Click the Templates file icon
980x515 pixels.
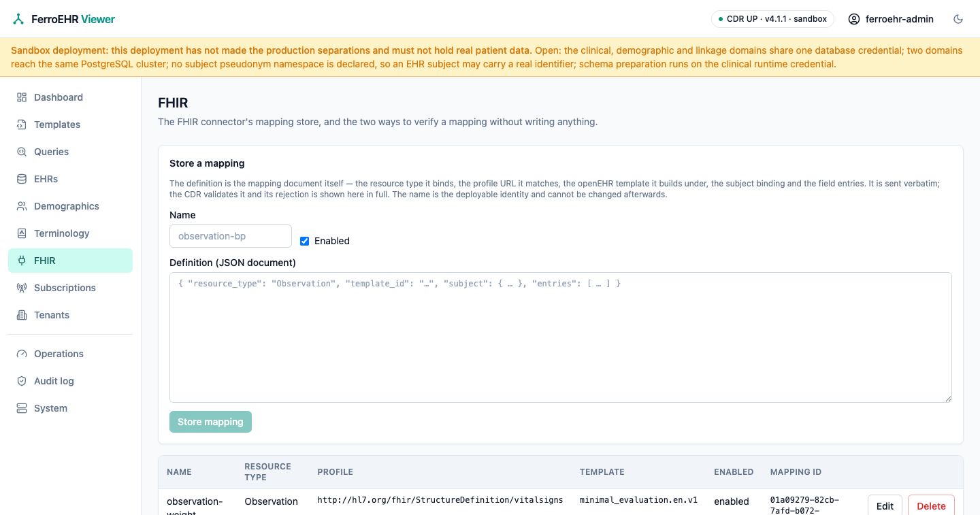tap(22, 124)
